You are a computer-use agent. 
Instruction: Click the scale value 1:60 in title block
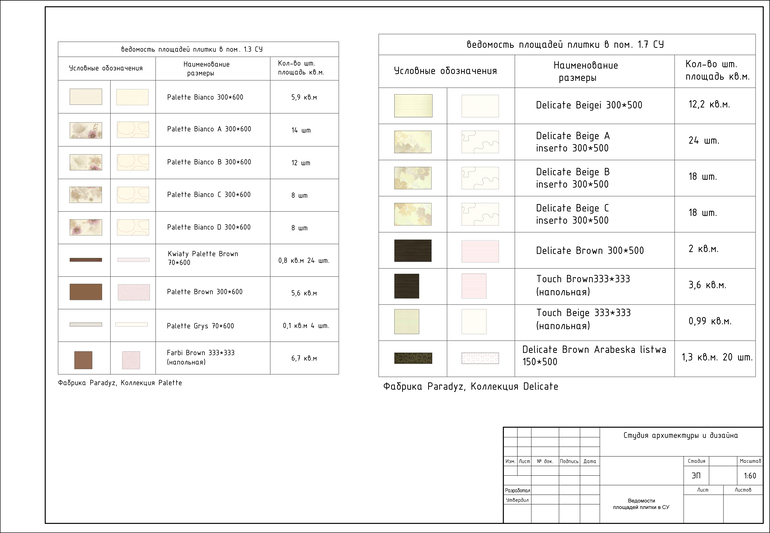tap(749, 475)
